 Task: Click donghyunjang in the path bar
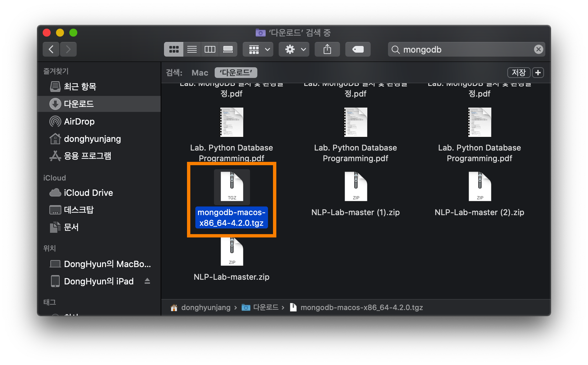[x=206, y=307]
